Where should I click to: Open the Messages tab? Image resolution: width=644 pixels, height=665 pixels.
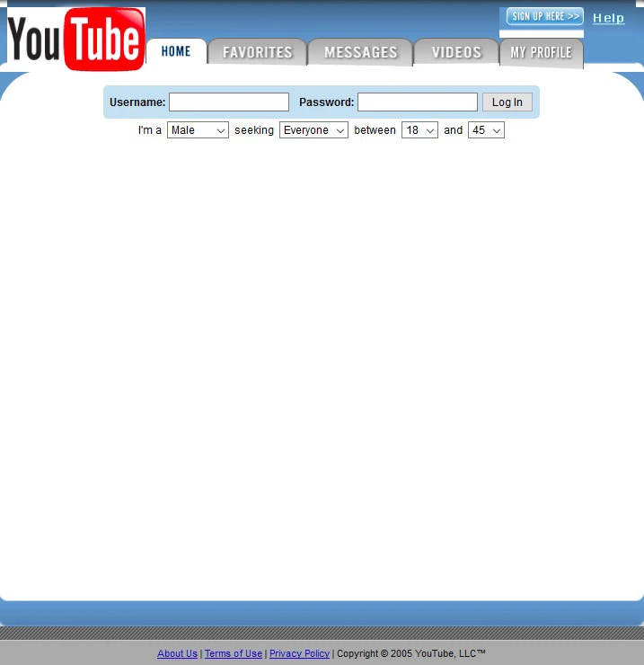point(361,52)
